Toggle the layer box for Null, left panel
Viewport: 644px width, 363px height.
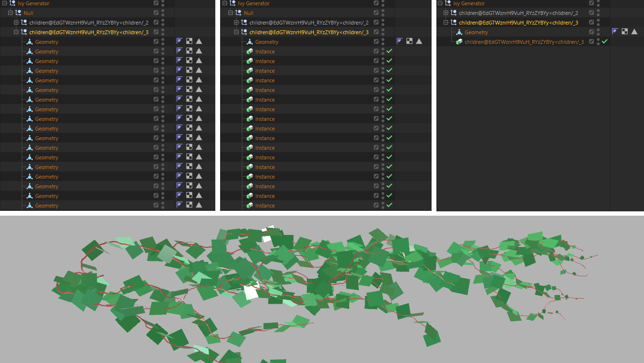pyautogui.click(x=156, y=13)
